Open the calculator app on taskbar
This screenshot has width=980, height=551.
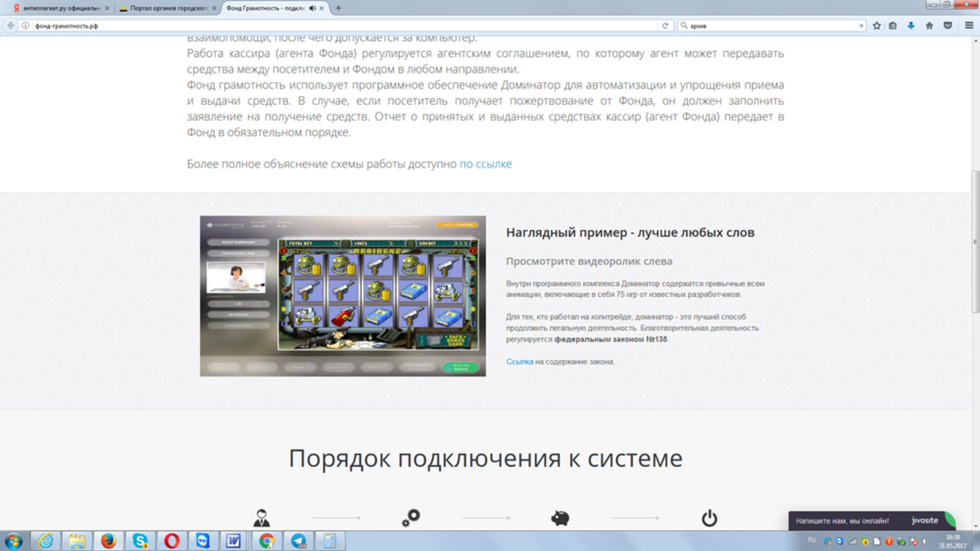point(330,541)
